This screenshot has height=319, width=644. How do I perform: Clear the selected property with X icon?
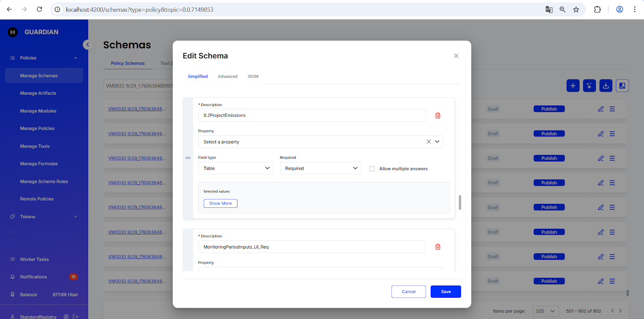429,142
